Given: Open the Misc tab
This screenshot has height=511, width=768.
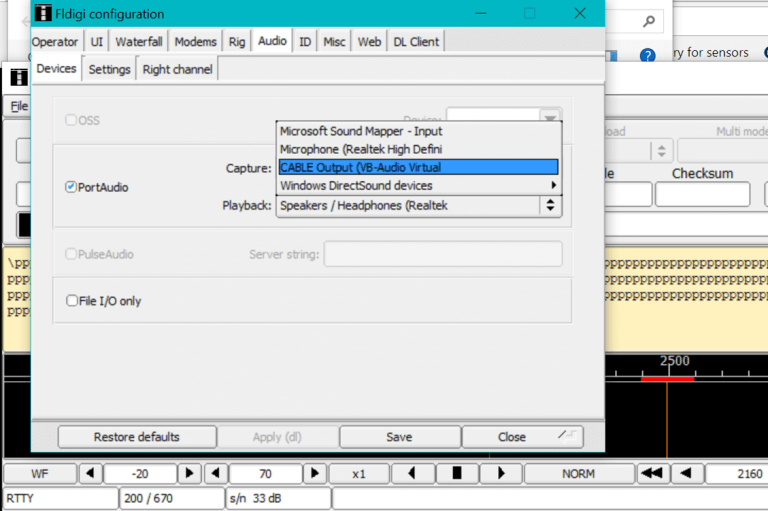Looking at the screenshot, I should pos(335,42).
